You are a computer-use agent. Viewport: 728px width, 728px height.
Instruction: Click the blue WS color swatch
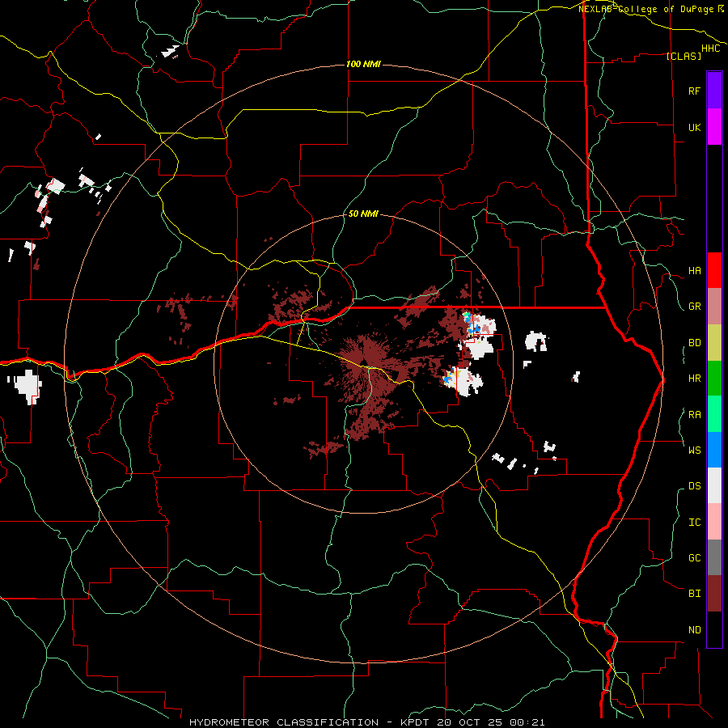714,450
